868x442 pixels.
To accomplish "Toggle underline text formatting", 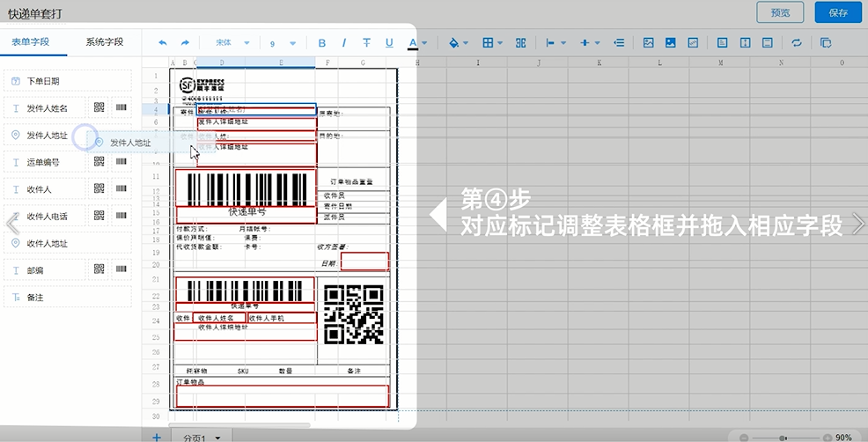I will (389, 42).
